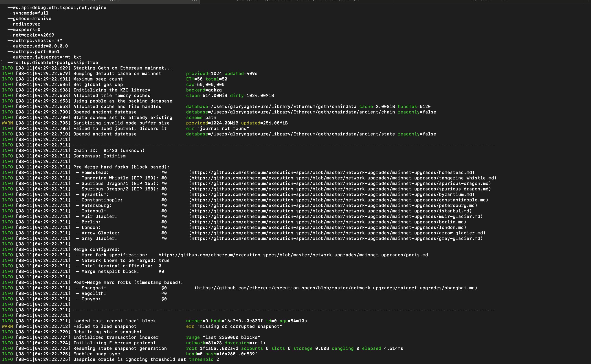Viewport: 591px width, 364px height.
Task: Click the --networkid=42069 flag
Action: pos(31,35)
